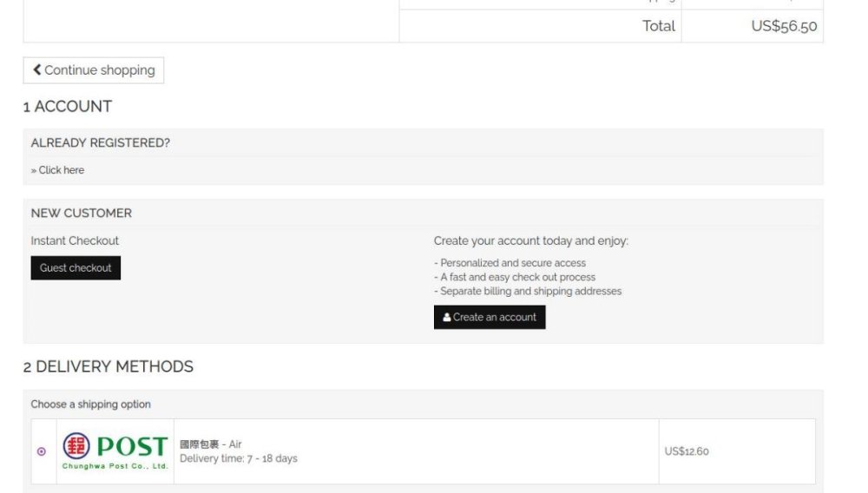Click the US$56.50 total amount
This screenshot has width=868, height=493.
coord(784,26)
